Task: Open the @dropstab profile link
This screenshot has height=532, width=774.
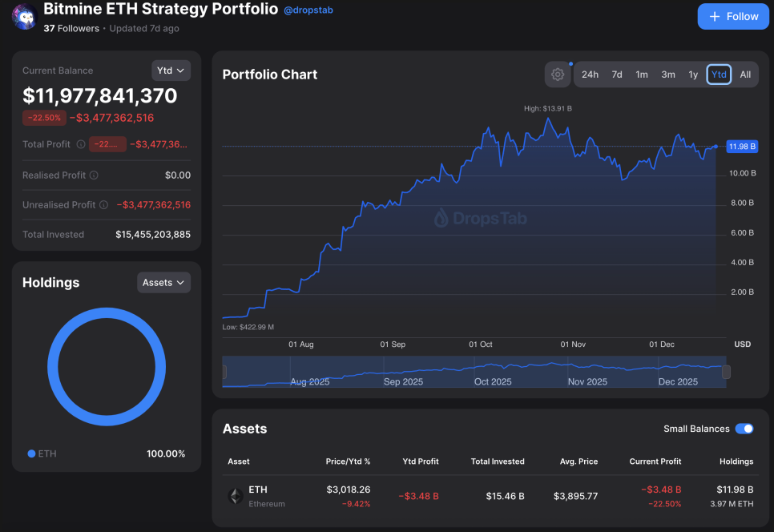Action: 308,10
